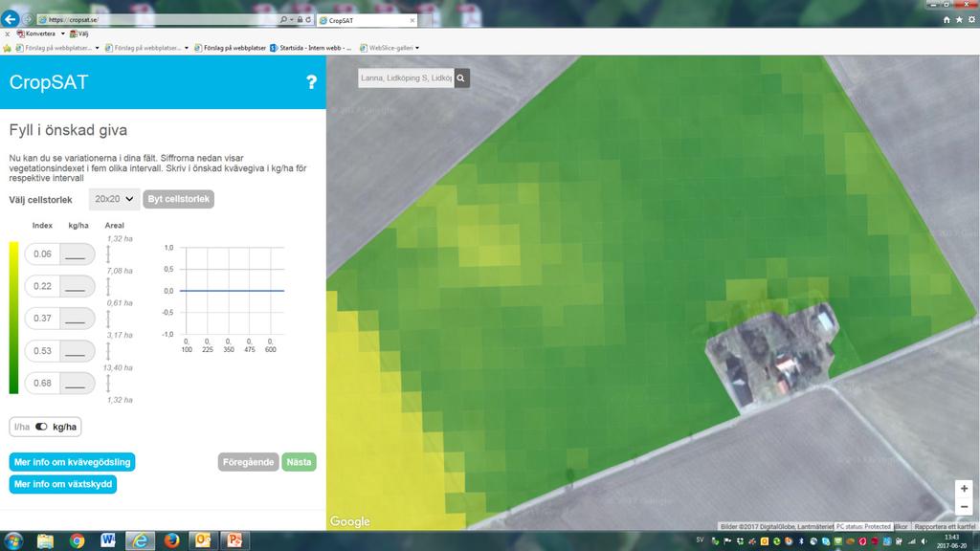Click the kg/ha field for index 0.06
Viewport: 980px width, 551px height.
76,253
